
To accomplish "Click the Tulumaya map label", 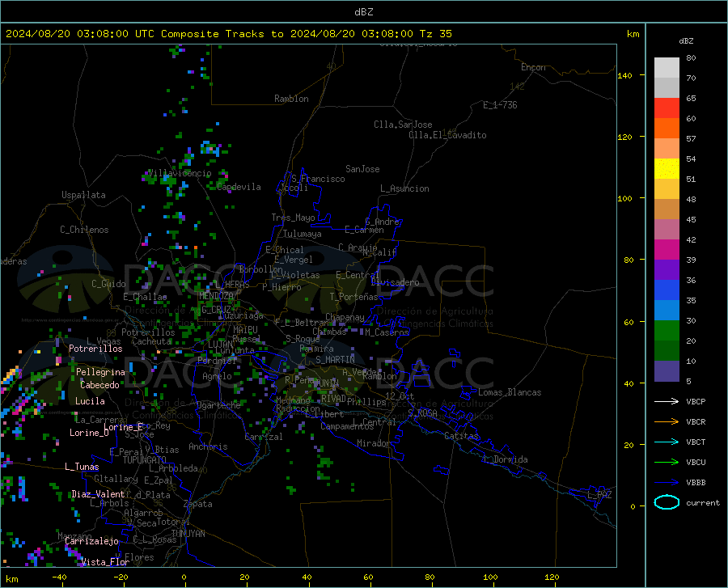I will pos(302,234).
